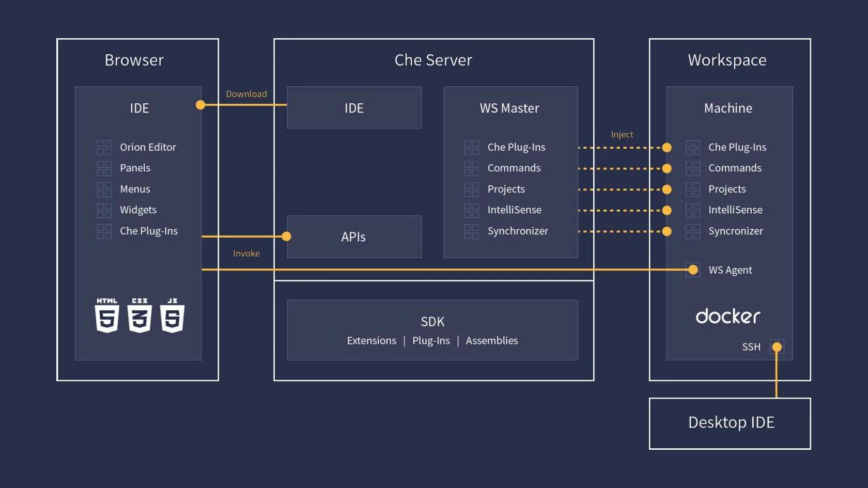Click yellow inject dot at Machine Projects
Screen dimensions: 868x488
[667, 190]
